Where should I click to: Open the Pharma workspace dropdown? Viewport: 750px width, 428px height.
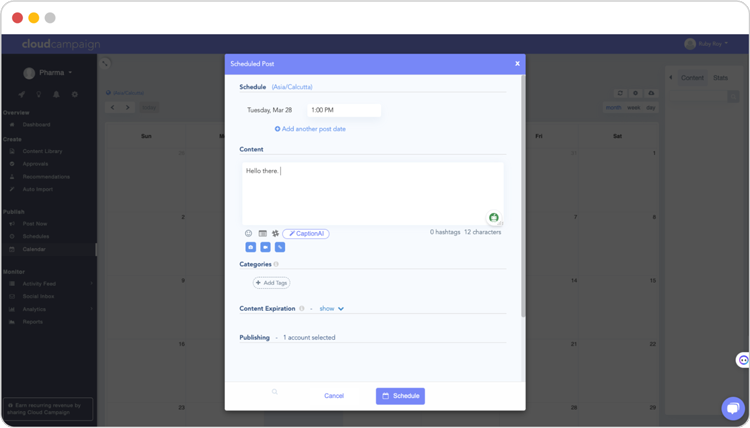click(49, 73)
